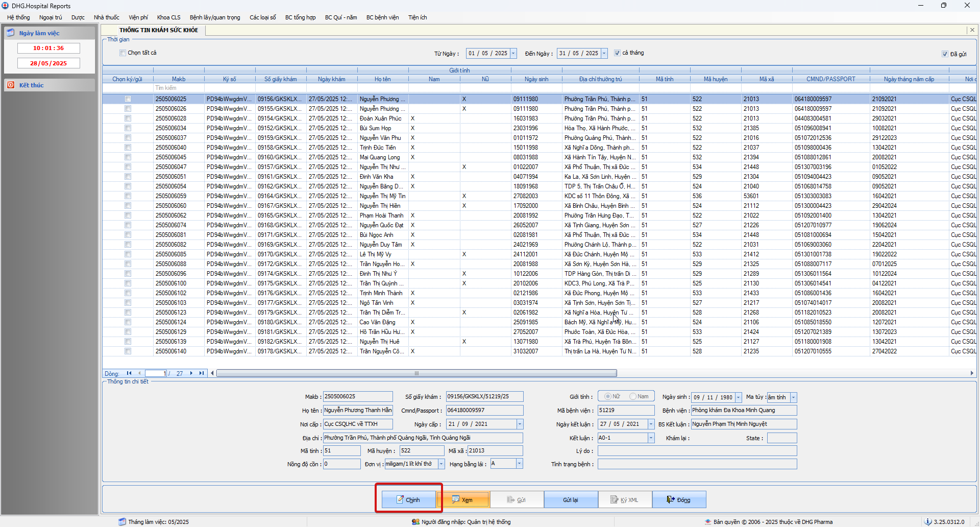Open the Ngày kết luận date dropdown

click(x=651, y=424)
